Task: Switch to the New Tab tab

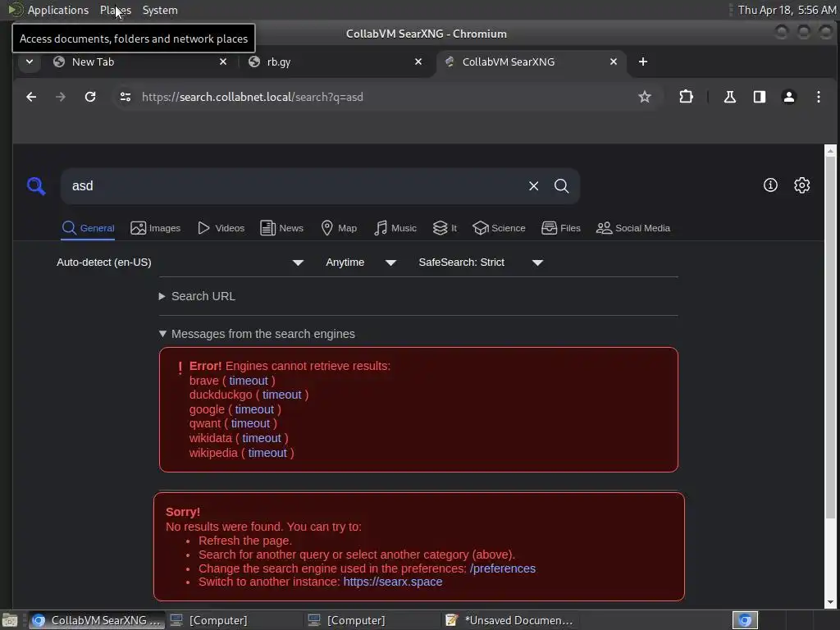Action: pos(139,62)
